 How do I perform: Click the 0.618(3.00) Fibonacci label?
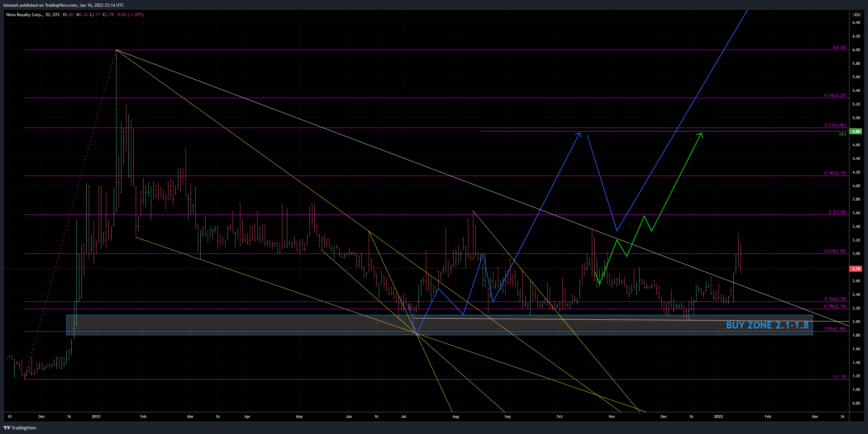click(835, 251)
